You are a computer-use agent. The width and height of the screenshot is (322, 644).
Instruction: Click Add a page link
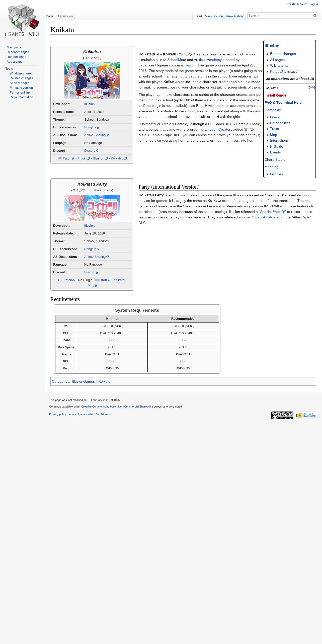(x=15, y=62)
